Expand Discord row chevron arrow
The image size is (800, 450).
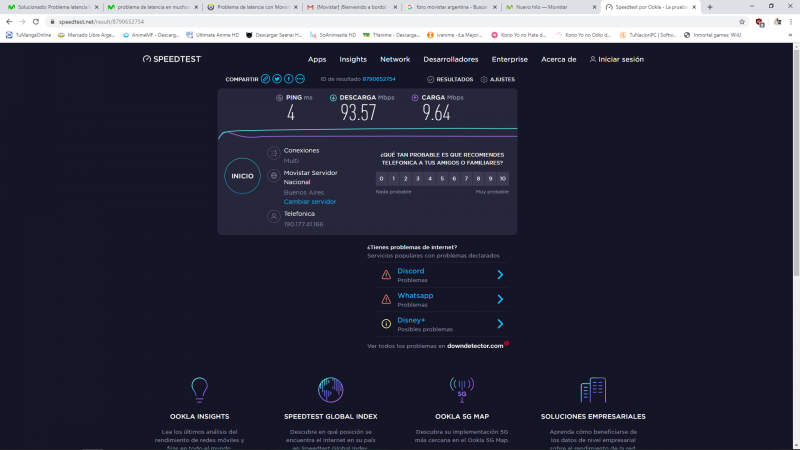point(500,274)
